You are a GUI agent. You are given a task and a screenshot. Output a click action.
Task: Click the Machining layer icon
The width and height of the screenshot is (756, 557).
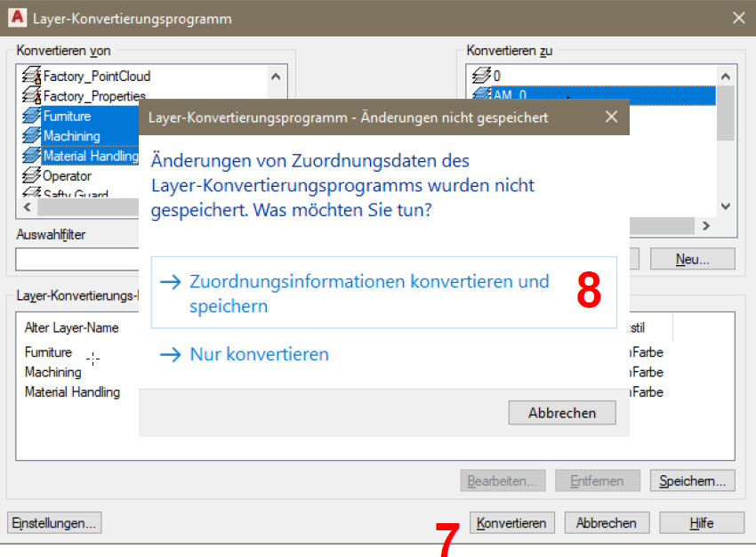coord(32,135)
